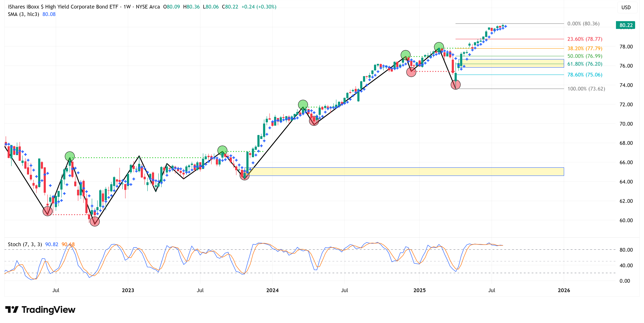Open the USD currency selector
The image size is (644, 323).
626,7
